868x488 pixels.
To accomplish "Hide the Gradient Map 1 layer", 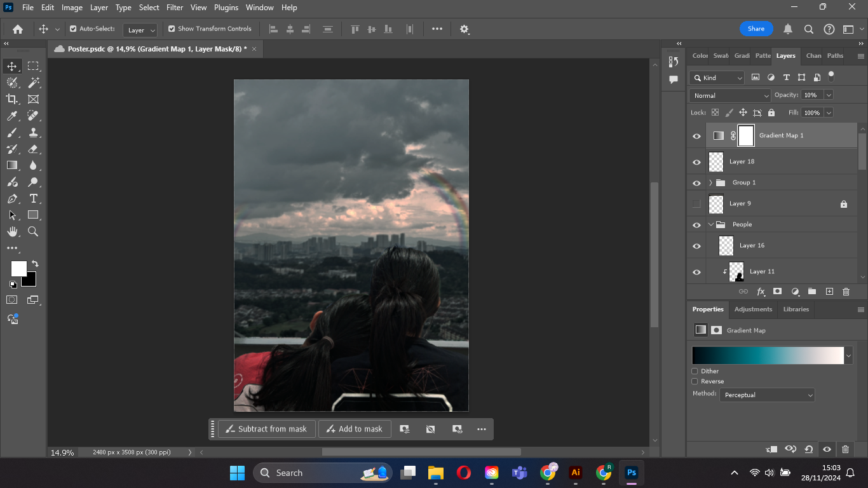I will click(x=696, y=136).
